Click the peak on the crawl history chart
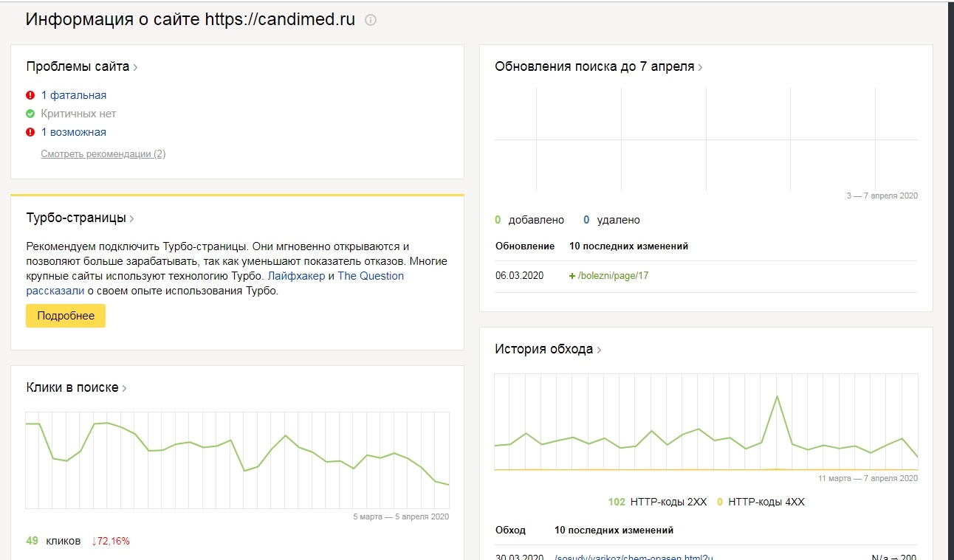 tap(777, 396)
